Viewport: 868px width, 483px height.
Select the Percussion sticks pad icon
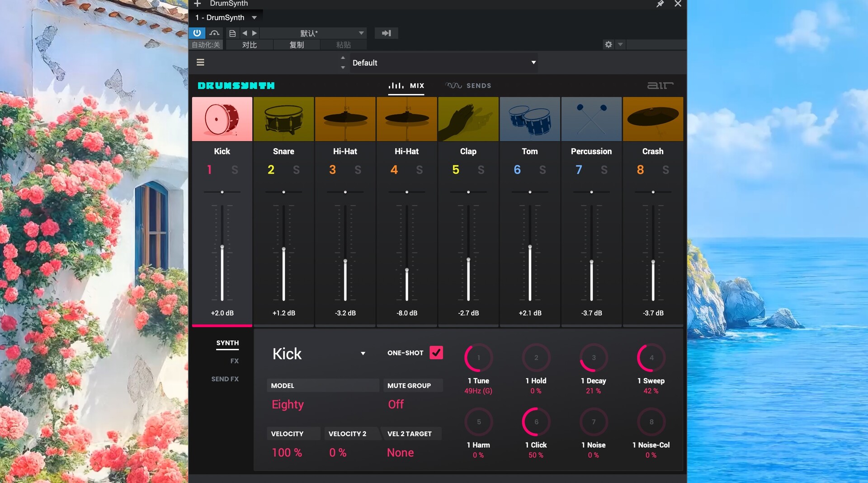tap(591, 119)
